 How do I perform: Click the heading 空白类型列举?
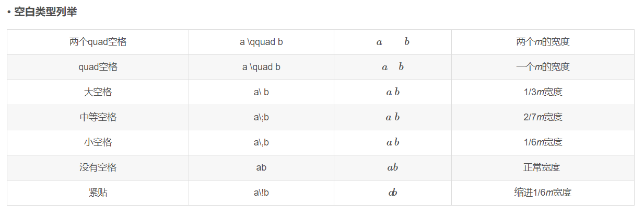tap(45, 12)
